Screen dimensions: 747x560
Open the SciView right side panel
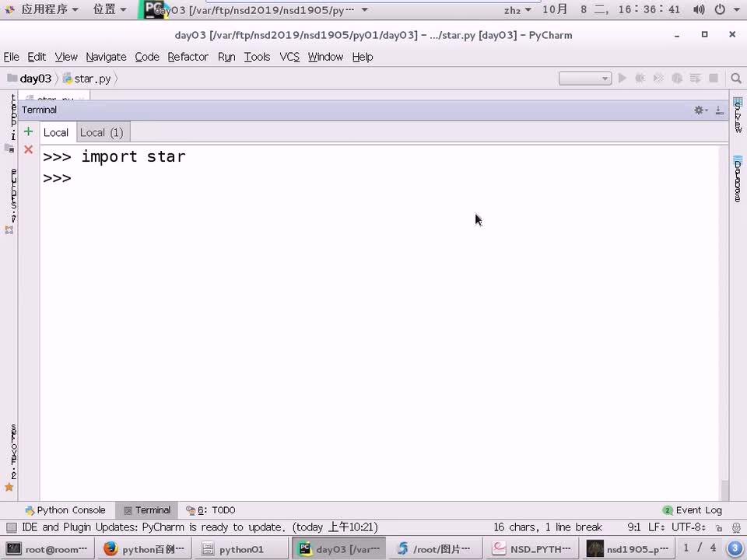[738, 115]
